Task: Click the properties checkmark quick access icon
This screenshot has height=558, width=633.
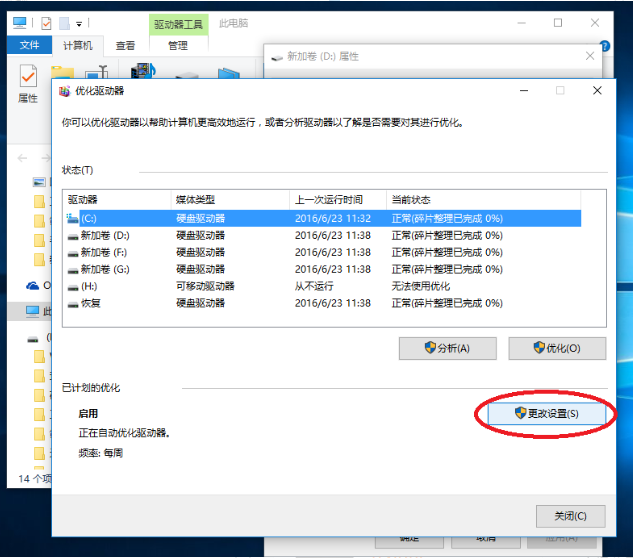Action: 46,23
